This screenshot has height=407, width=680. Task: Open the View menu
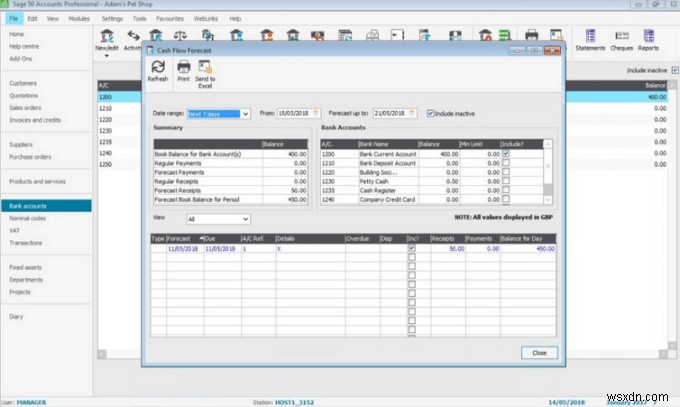tap(52, 19)
